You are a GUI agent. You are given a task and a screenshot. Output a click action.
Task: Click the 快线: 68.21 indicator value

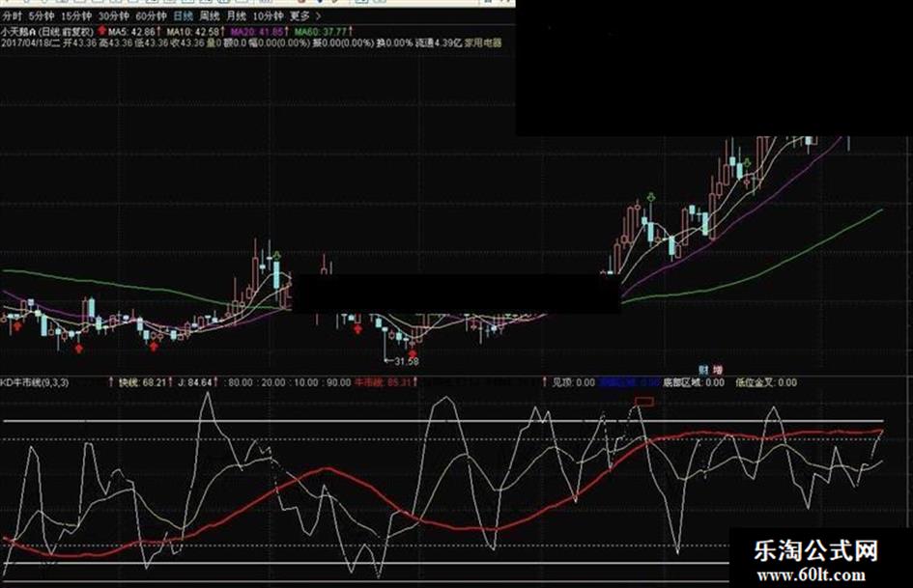(x=142, y=382)
